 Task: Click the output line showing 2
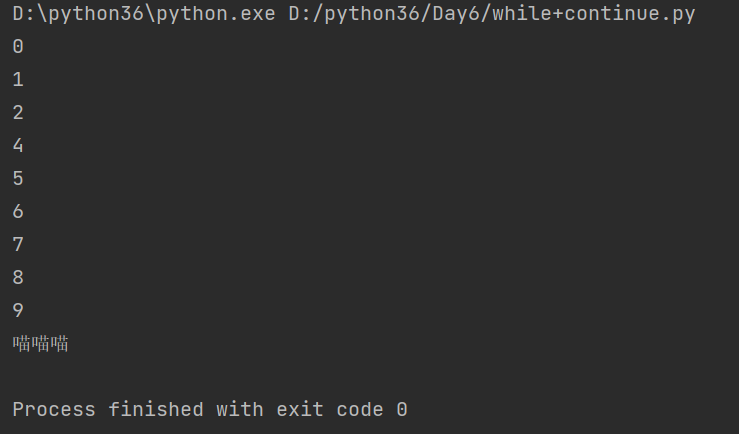click(x=18, y=113)
